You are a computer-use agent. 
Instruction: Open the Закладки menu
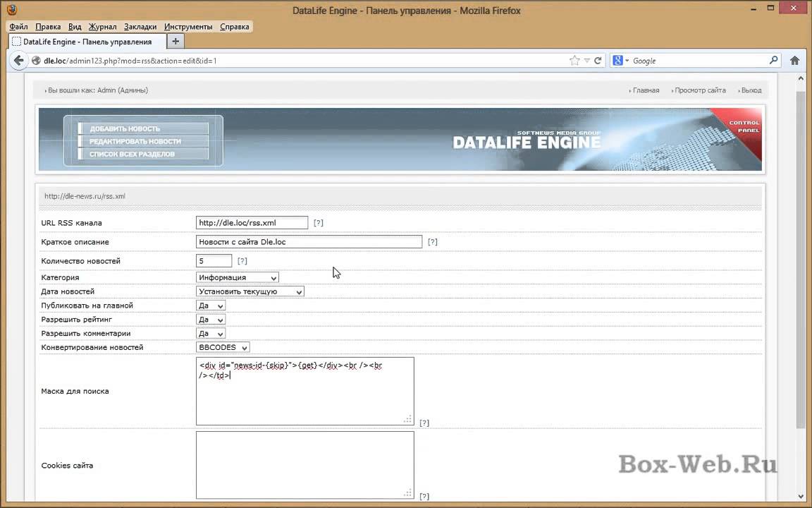pyautogui.click(x=140, y=26)
